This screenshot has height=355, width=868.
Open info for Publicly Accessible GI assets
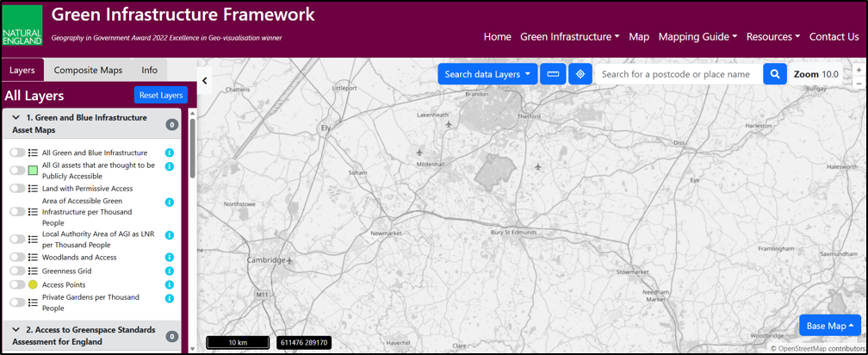(170, 166)
